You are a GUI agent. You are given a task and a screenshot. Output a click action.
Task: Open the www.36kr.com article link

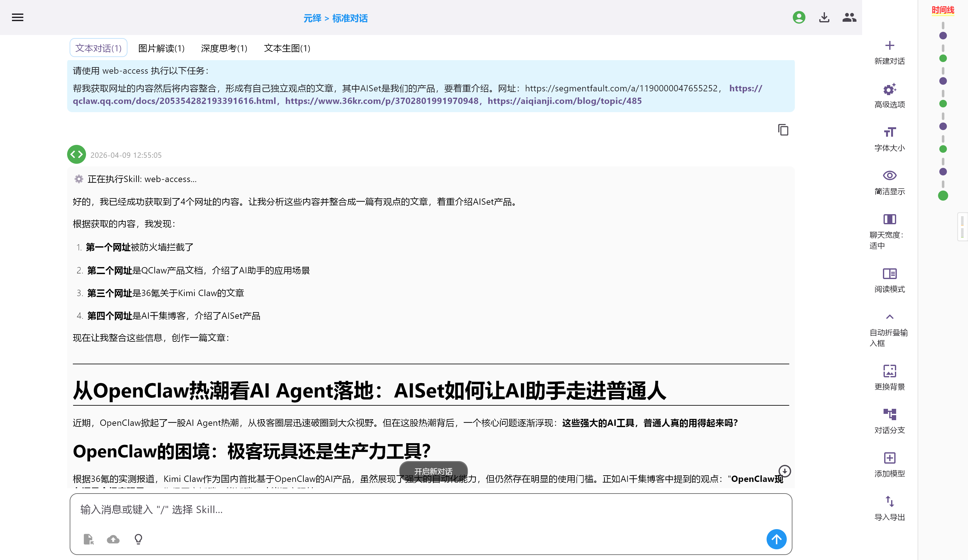click(x=382, y=101)
